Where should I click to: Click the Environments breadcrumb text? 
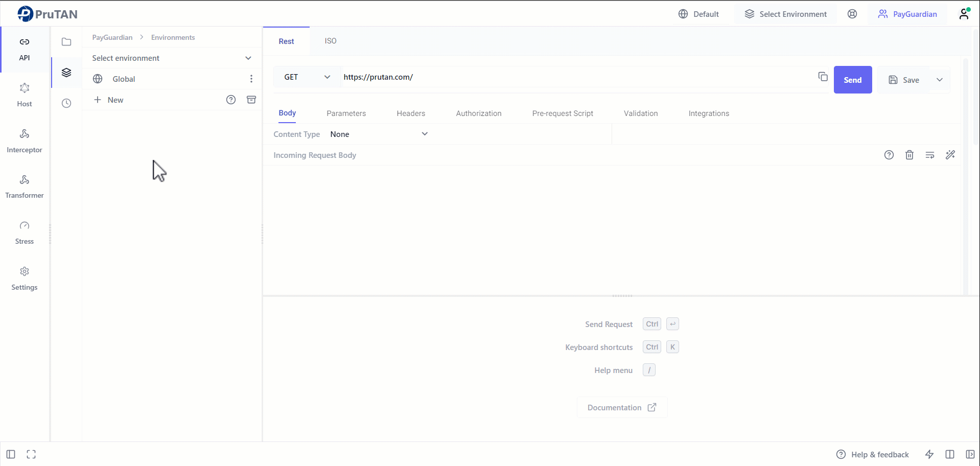coord(173,37)
